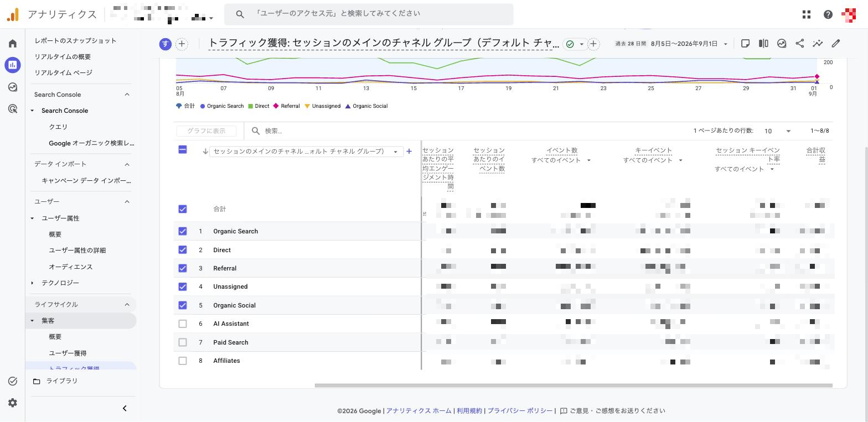Viewport: 868px width, 422px height.
Task: Collapse the navigation panel with arrow
Action: click(x=125, y=408)
